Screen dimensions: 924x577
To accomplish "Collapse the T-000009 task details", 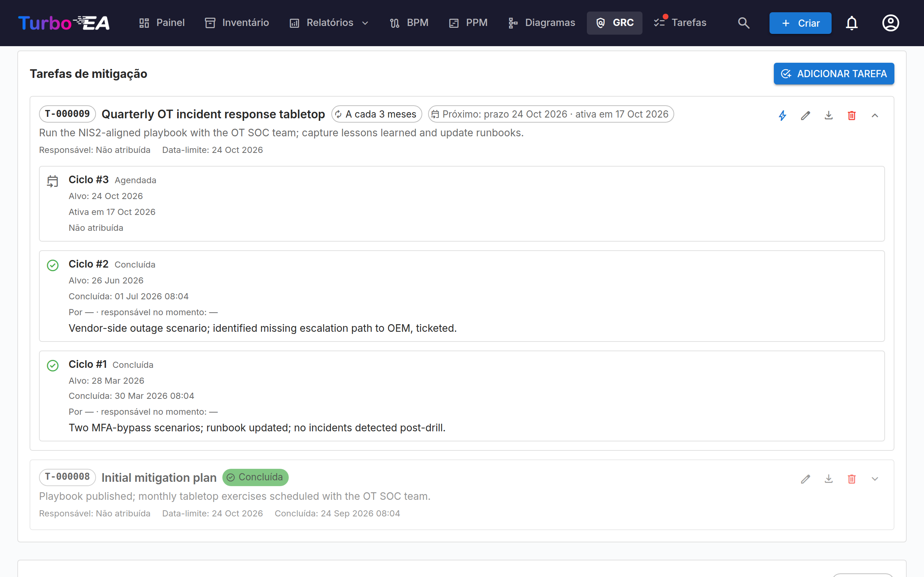I will (875, 115).
